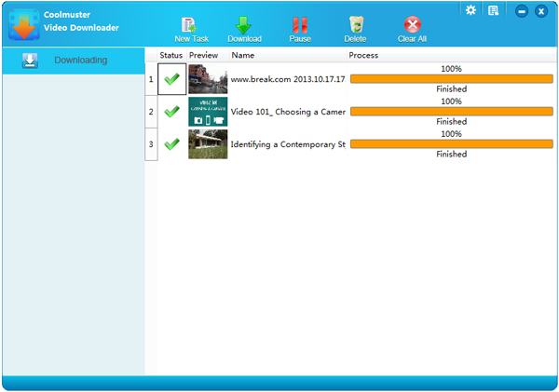Click the Delete trash bin icon

(x=355, y=26)
